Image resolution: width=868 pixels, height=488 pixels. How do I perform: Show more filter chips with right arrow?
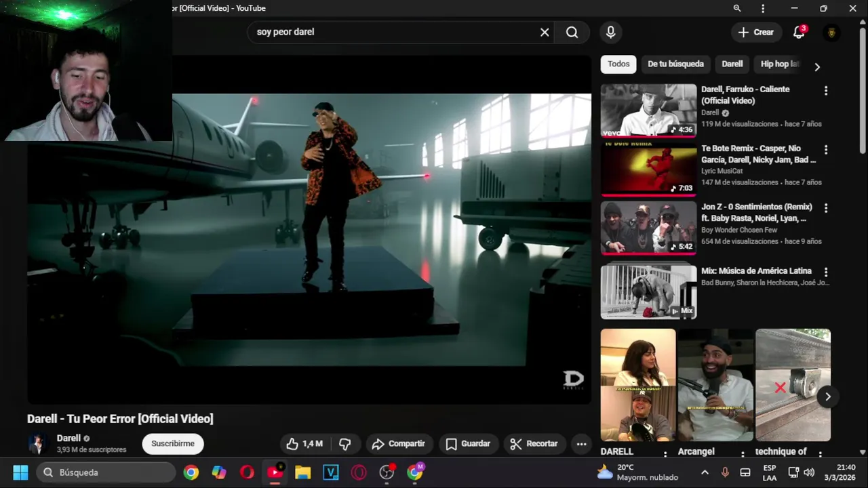coord(817,66)
